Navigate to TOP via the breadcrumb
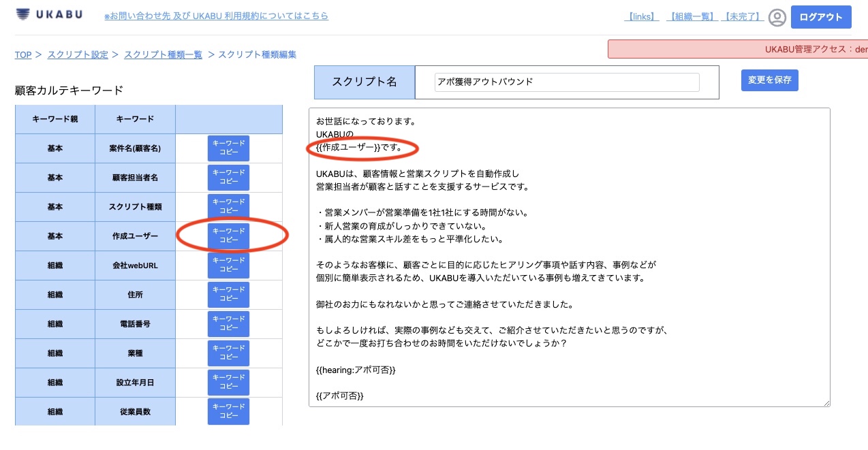Screen dimensions: 868x450 [x=22, y=54]
